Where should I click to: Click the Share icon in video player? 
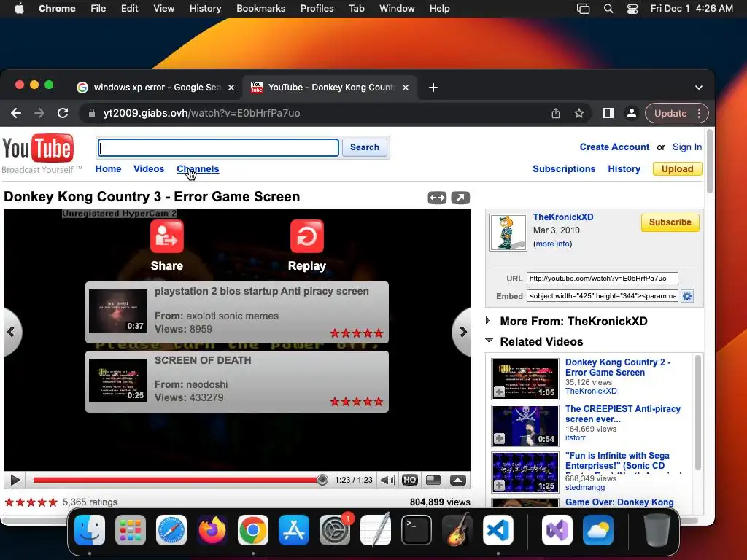[x=167, y=236]
